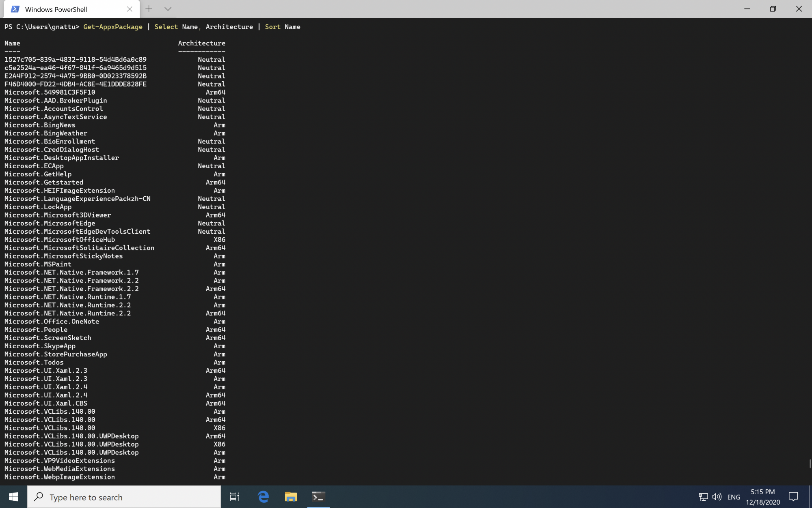Restore down the terminal window
Image resolution: width=812 pixels, height=508 pixels.
[773, 9]
